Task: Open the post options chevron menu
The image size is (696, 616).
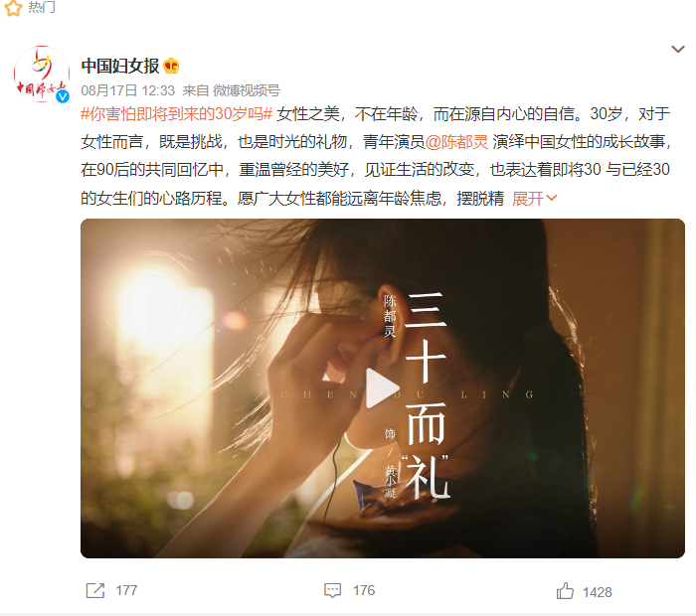Action: 677,49
